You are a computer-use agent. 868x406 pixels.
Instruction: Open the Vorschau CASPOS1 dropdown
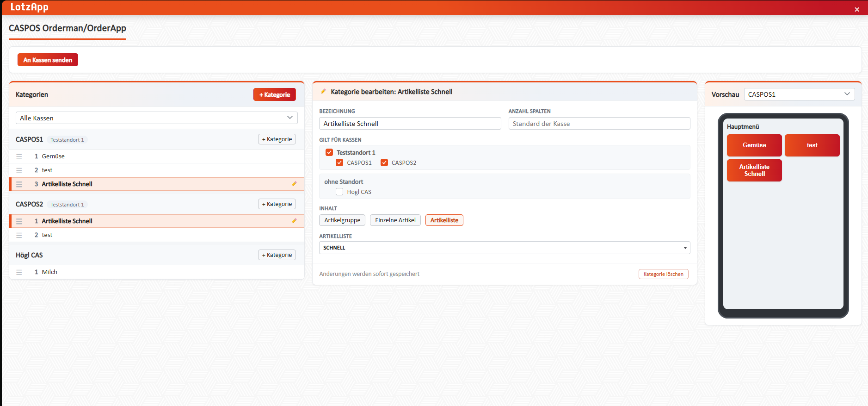tap(799, 94)
